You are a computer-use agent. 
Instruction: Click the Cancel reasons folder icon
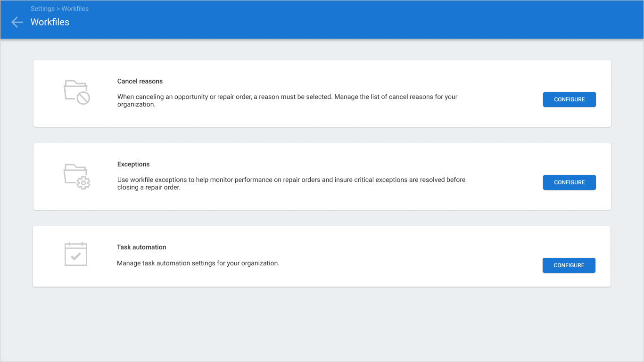tap(76, 92)
